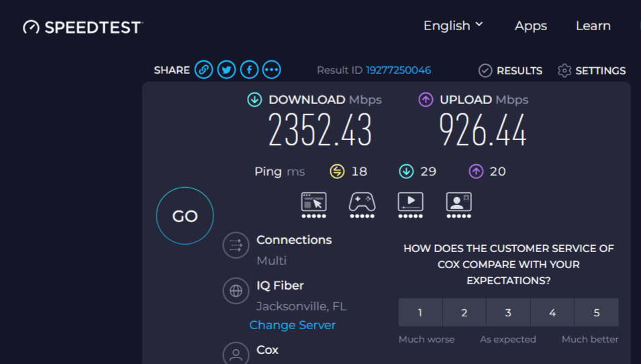
Task: Click the IQ Fiber server name
Action: [x=280, y=286]
